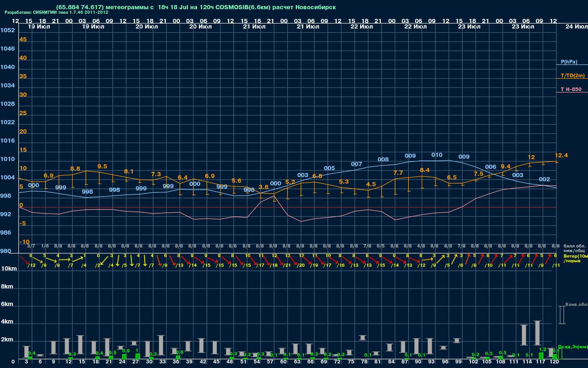Screen dimensions: 588x368
Task: Click the 0.9 precipitation value
Action: coord(126,351)
